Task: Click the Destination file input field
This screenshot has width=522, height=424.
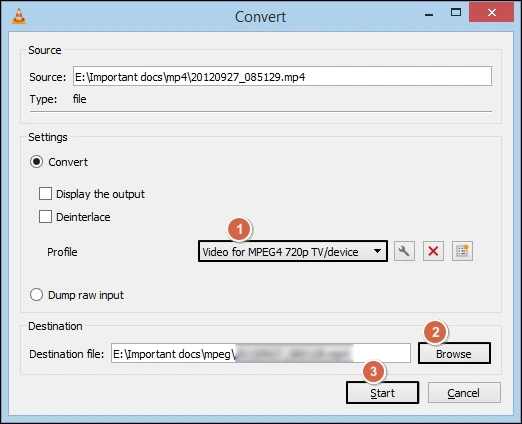Action: point(261,353)
